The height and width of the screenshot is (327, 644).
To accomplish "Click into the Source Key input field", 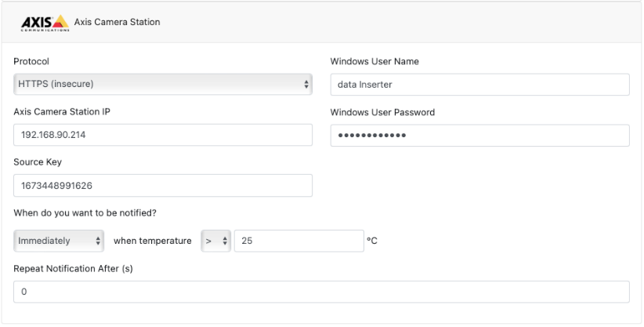I will (x=163, y=186).
